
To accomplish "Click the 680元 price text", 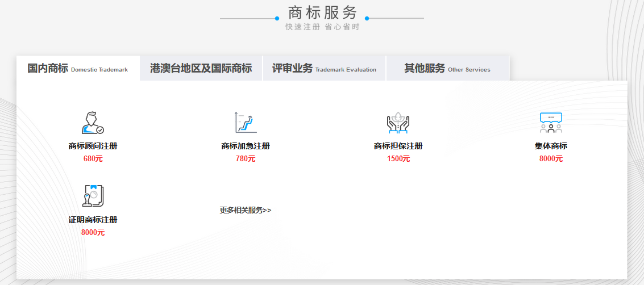I will pyautogui.click(x=93, y=159).
